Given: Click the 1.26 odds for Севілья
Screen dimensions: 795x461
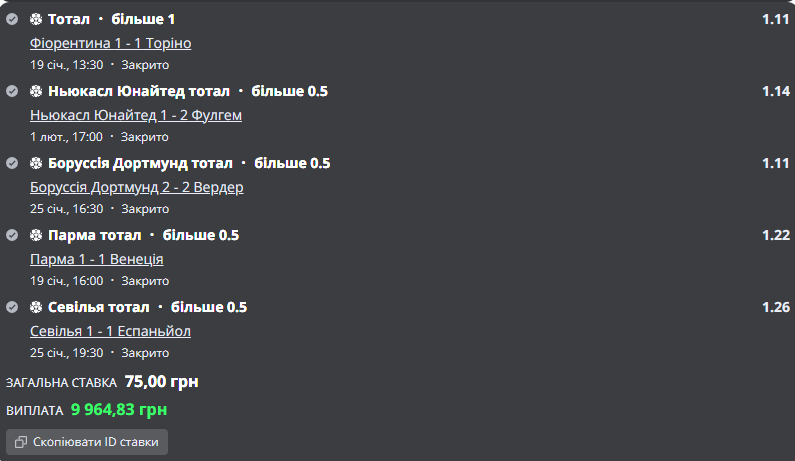Looking at the screenshot, I should [776, 307].
